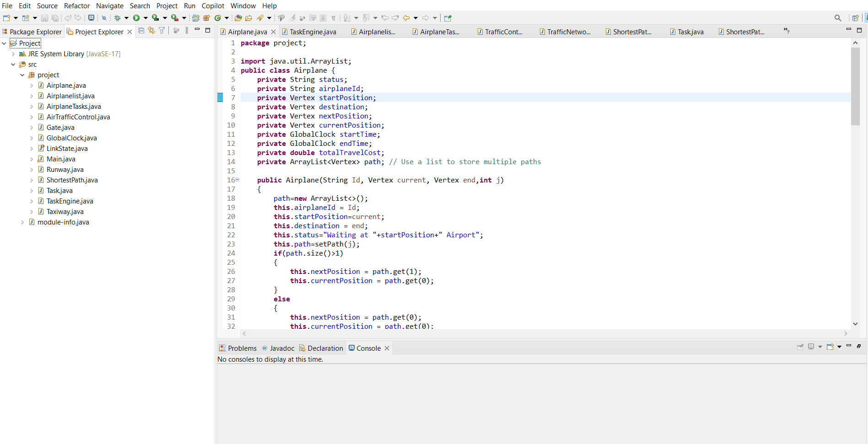
Task: Collapse the src folder node
Action: coord(13,64)
